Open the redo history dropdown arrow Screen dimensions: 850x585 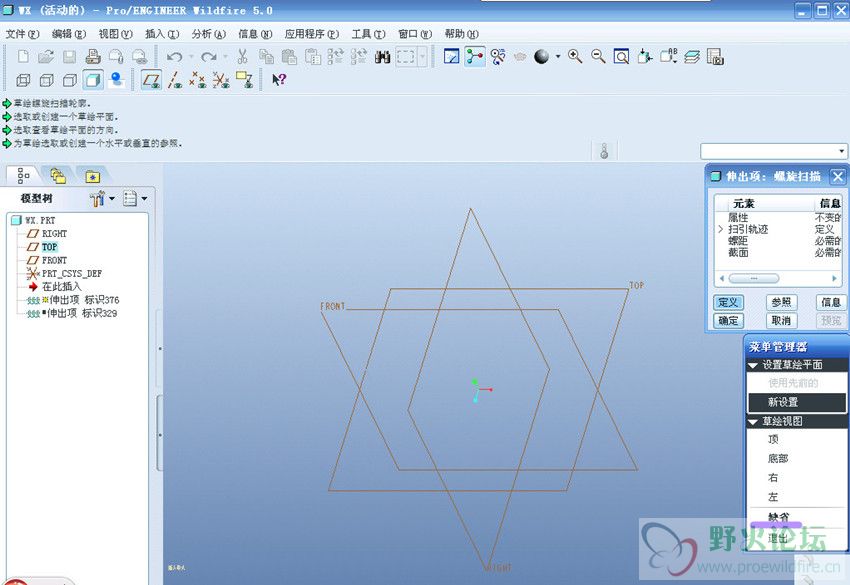tap(226, 56)
